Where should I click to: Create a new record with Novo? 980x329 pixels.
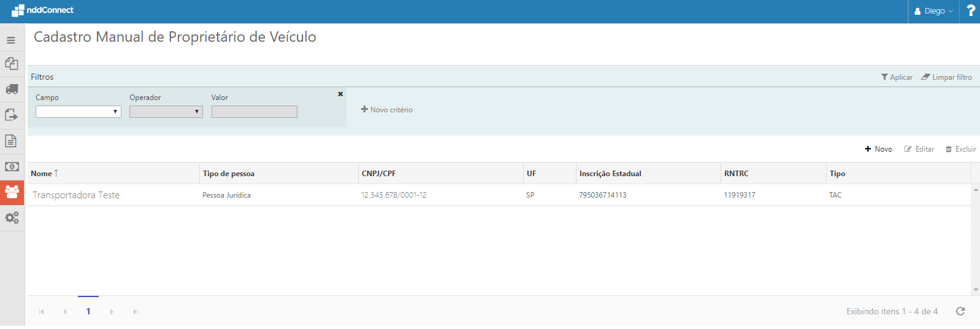point(878,149)
